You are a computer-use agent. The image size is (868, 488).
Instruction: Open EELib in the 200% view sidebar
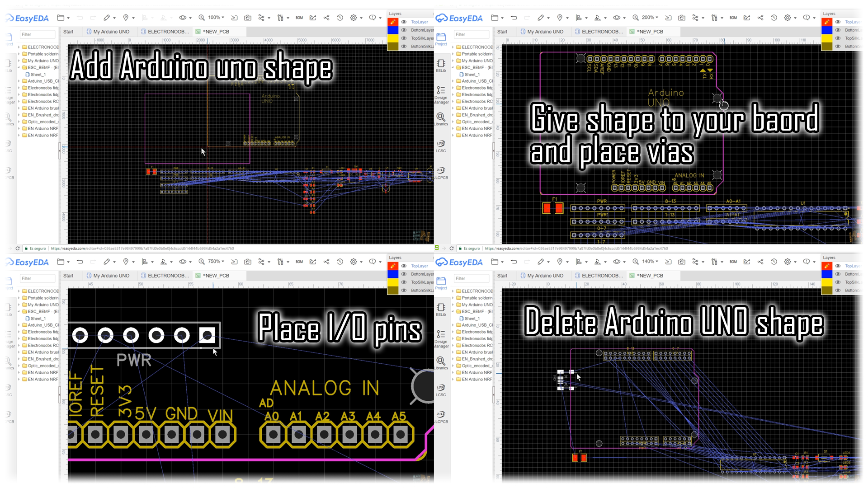[441, 66]
